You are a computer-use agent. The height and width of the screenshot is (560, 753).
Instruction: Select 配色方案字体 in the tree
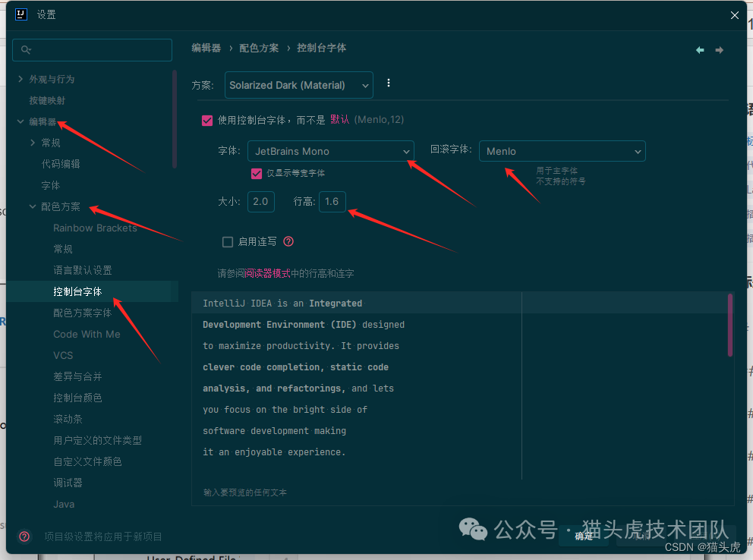(x=83, y=313)
